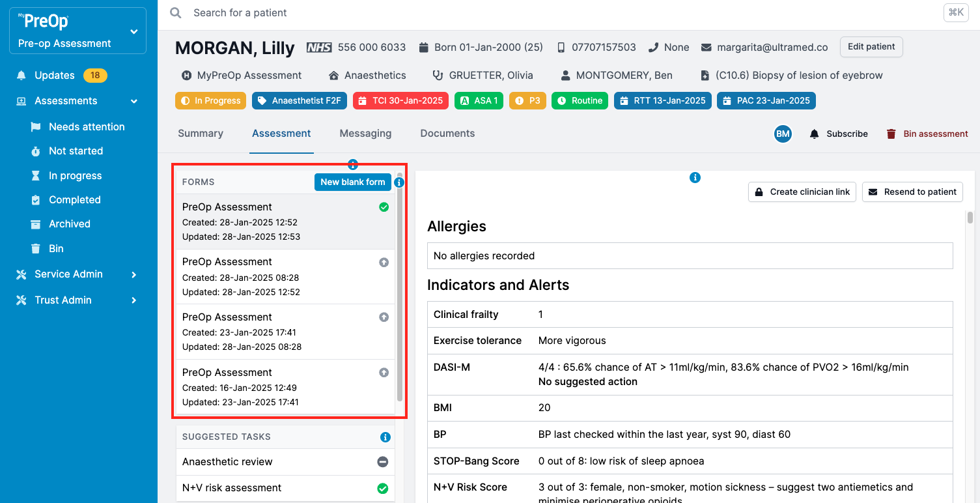Click the N+V risk assessment green check
The width and height of the screenshot is (980, 503).
point(383,488)
